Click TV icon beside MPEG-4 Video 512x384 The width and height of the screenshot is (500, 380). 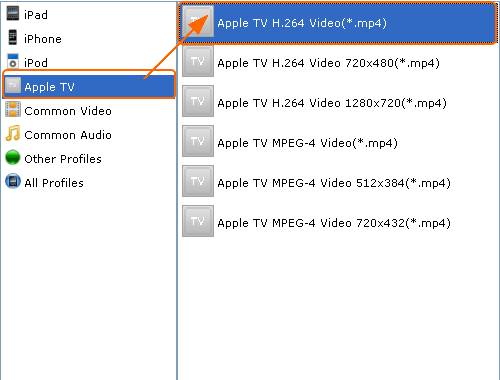coord(198,181)
